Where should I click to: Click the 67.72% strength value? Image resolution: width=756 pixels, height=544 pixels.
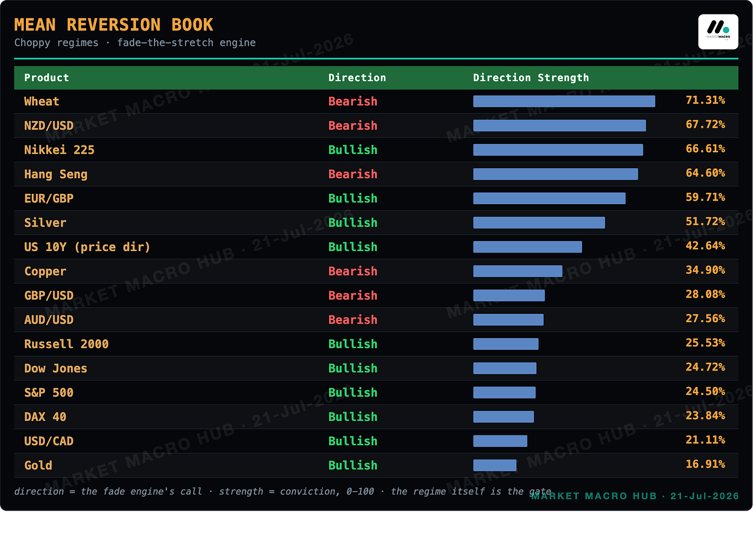point(705,125)
